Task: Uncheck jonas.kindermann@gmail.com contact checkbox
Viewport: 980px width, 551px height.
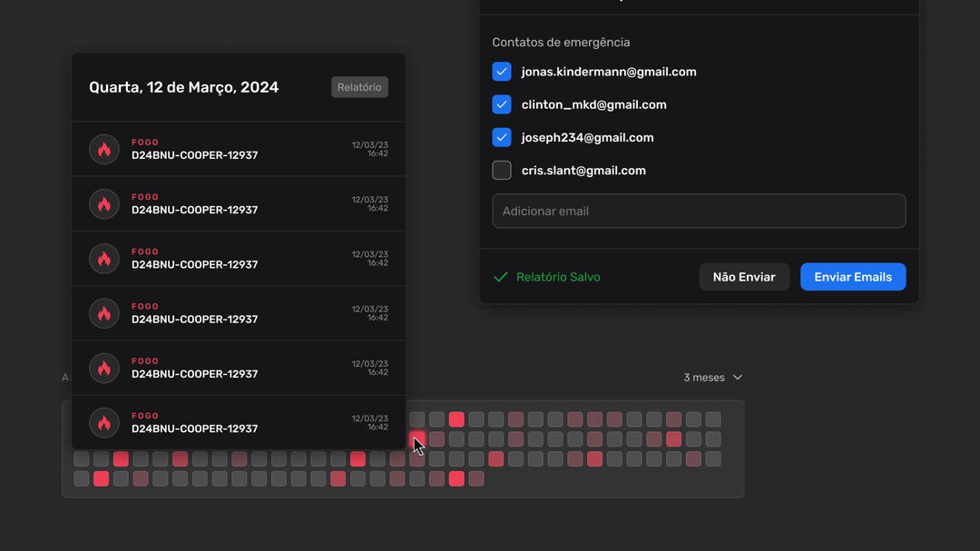Action: (x=502, y=72)
